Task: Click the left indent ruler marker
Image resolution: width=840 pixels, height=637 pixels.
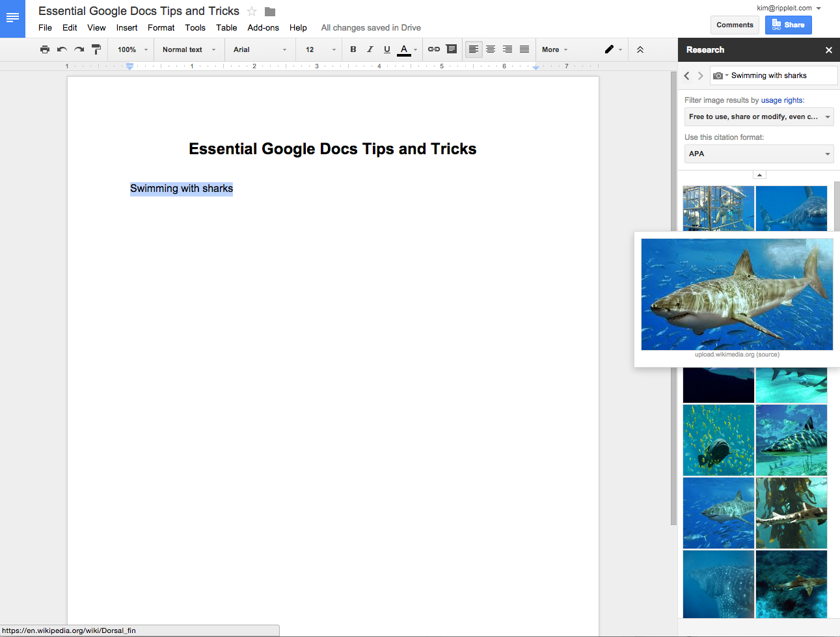Action: pyautogui.click(x=129, y=66)
